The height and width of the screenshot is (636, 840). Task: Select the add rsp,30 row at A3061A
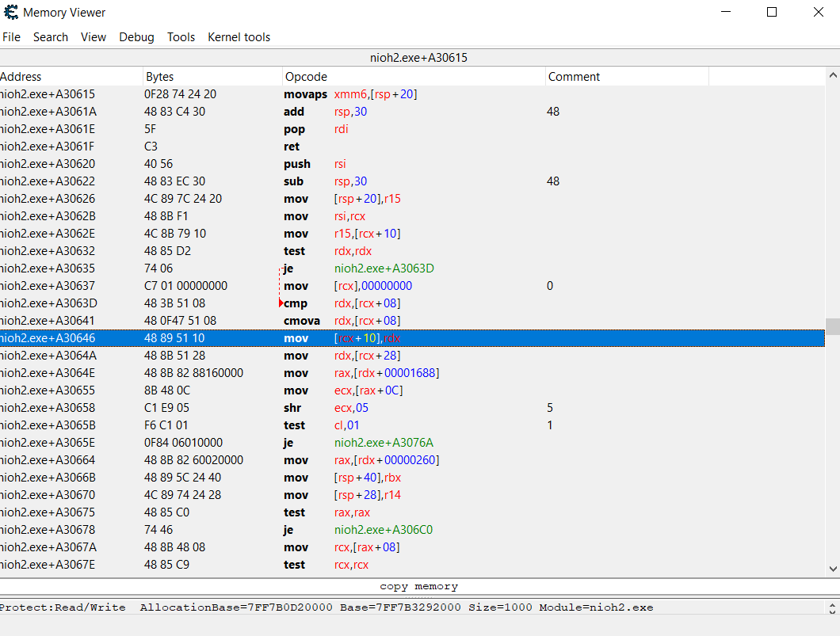pos(413,112)
